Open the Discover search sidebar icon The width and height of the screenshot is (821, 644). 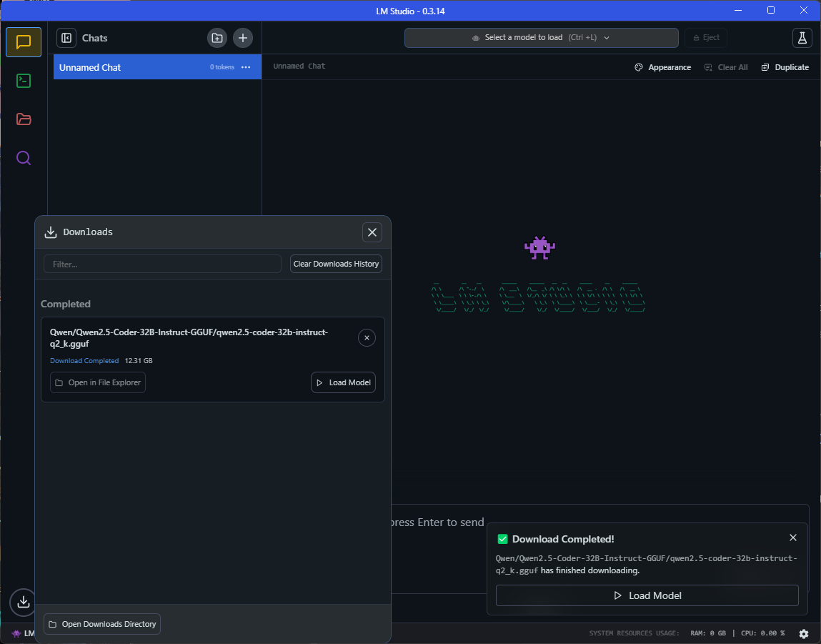coord(24,158)
